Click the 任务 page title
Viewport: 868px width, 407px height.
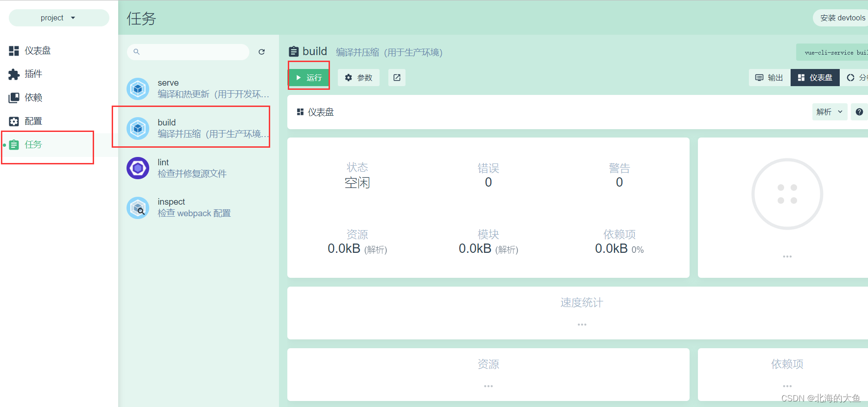point(141,19)
